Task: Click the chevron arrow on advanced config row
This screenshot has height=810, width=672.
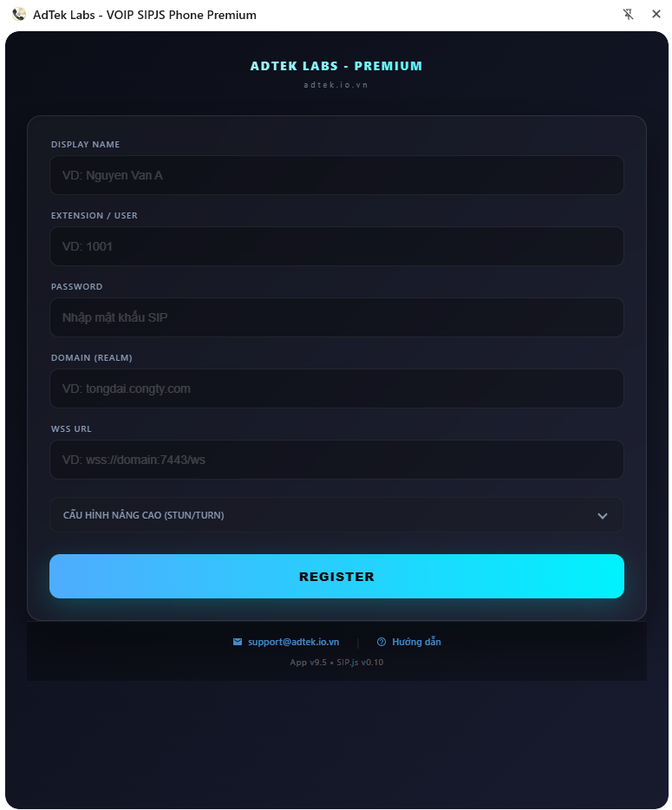Action: click(x=603, y=516)
